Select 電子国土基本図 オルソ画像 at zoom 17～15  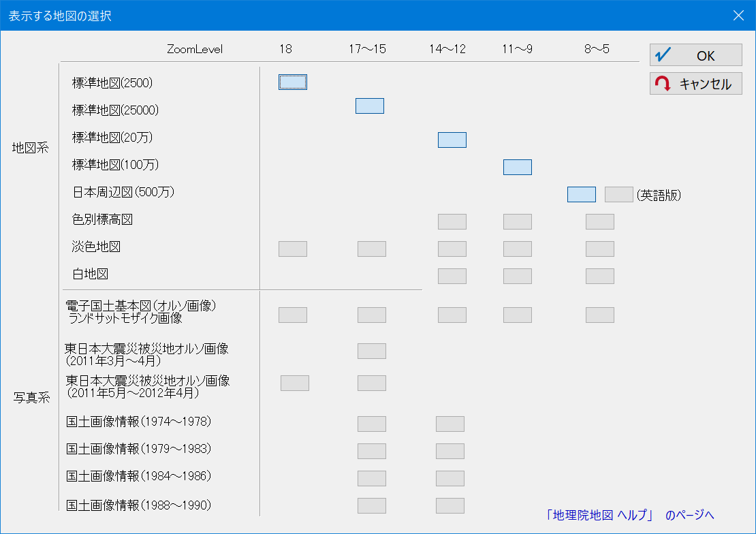point(372,315)
